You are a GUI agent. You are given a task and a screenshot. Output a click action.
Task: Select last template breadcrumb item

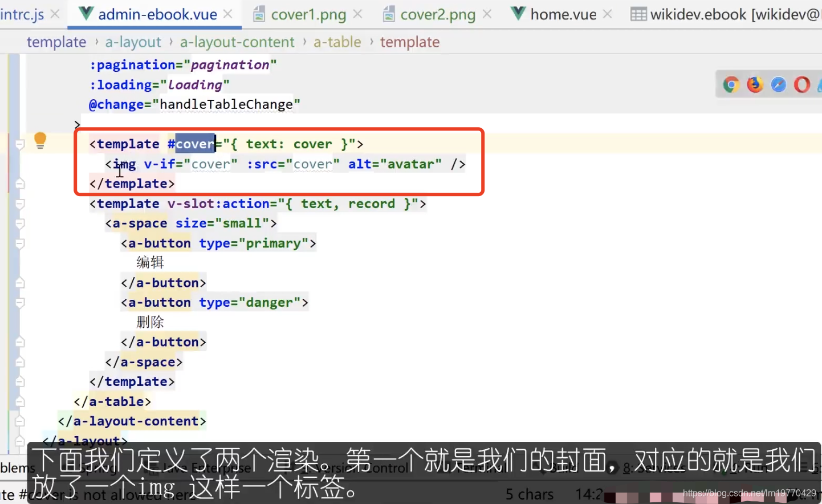410,42
